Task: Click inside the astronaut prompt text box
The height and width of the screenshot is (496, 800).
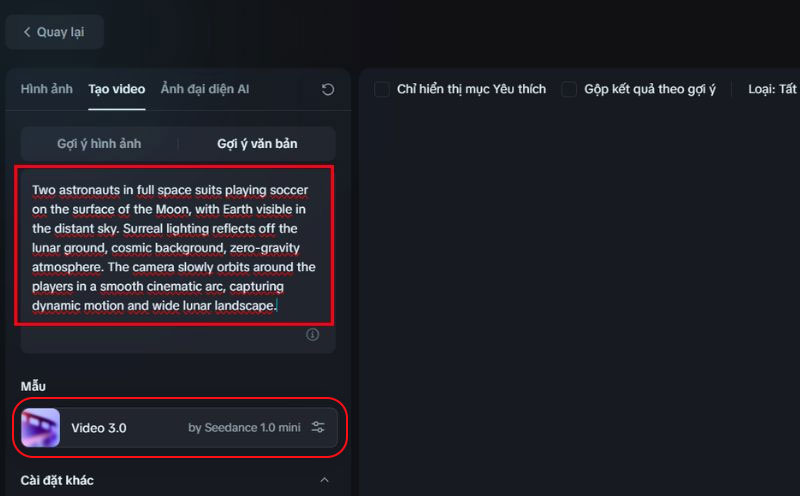Action: pyautogui.click(x=174, y=247)
